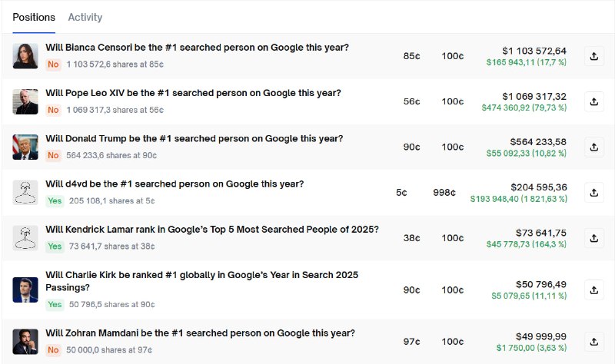Viewport: 615px width, 364px height.
Task: Open the Charlie Kirk Passings market
Action: click(x=201, y=281)
